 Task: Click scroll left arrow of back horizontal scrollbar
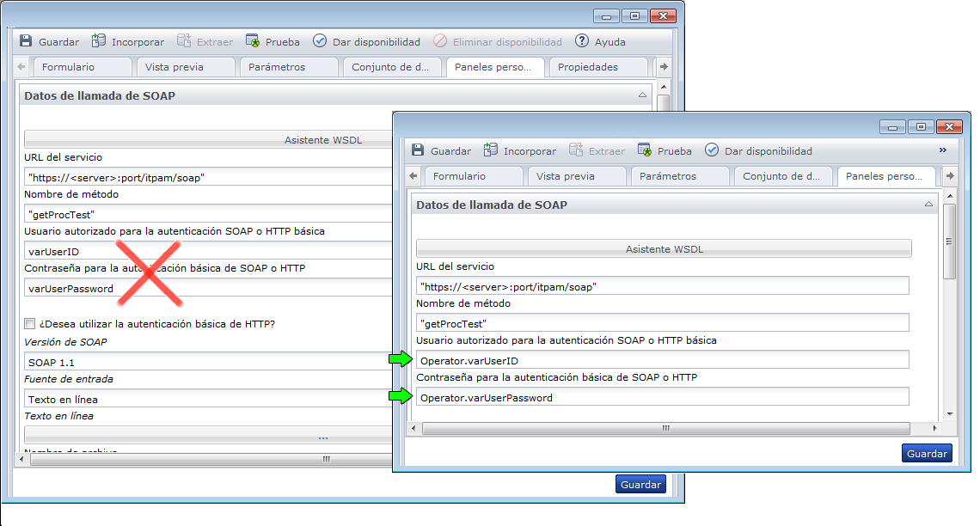click(21, 459)
